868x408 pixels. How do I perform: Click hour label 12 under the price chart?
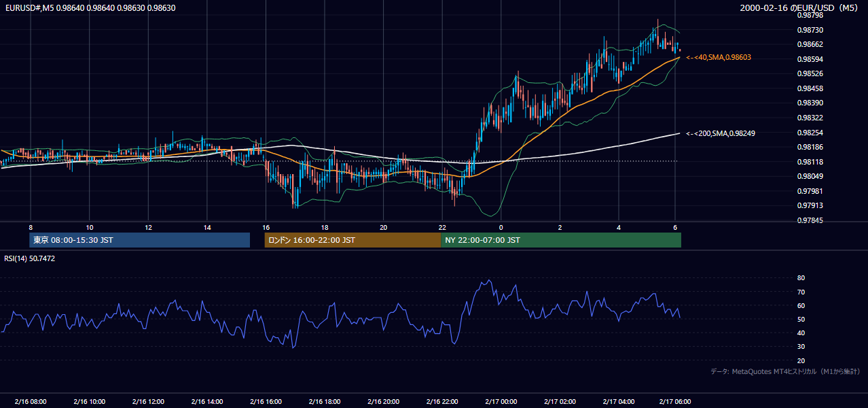coord(148,227)
